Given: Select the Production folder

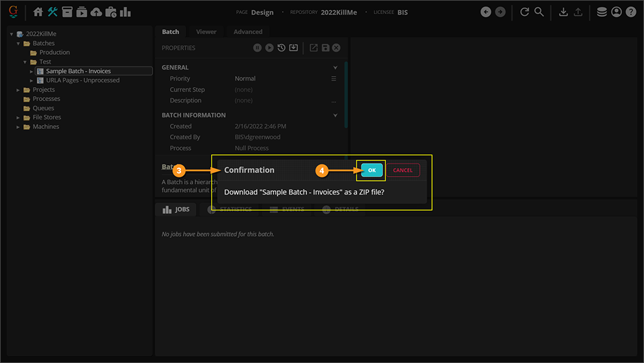Looking at the screenshot, I should pyautogui.click(x=55, y=53).
